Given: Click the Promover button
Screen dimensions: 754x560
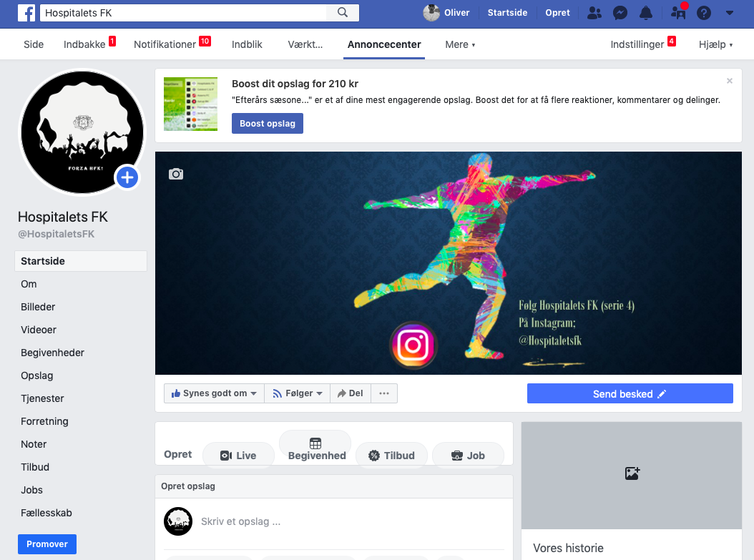Looking at the screenshot, I should (47, 544).
